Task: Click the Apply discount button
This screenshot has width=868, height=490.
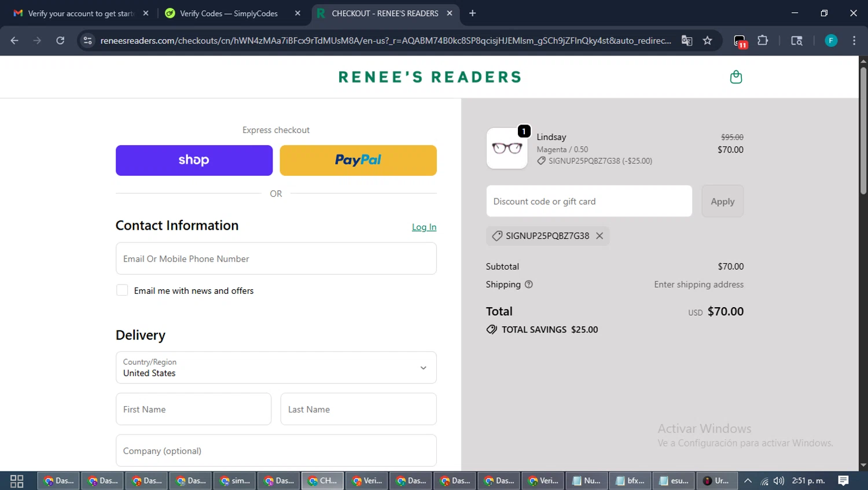Action: (x=722, y=201)
